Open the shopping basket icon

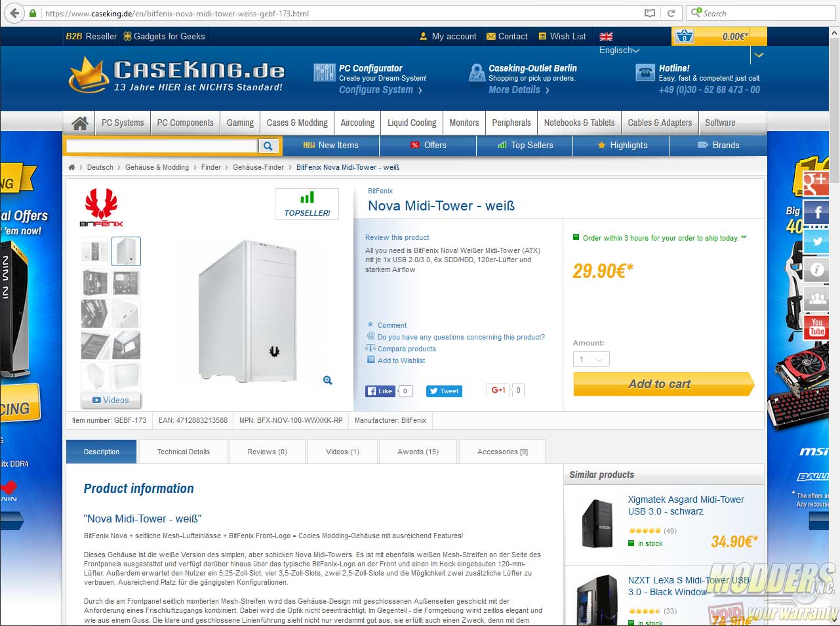click(x=684, y=36)
